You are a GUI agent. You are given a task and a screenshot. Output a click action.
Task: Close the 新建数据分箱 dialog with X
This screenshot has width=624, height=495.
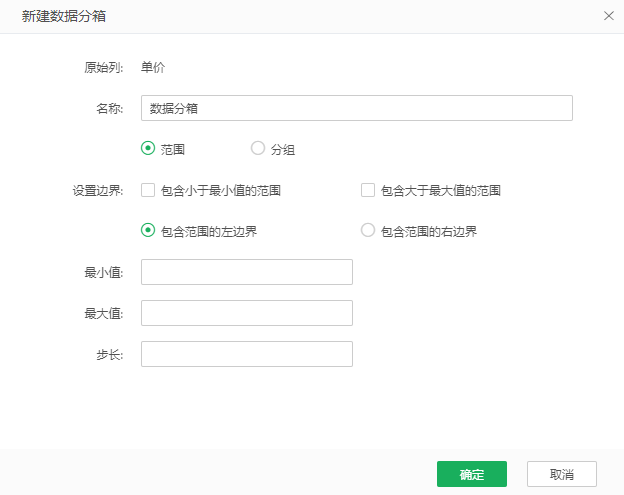click(609, 16)
